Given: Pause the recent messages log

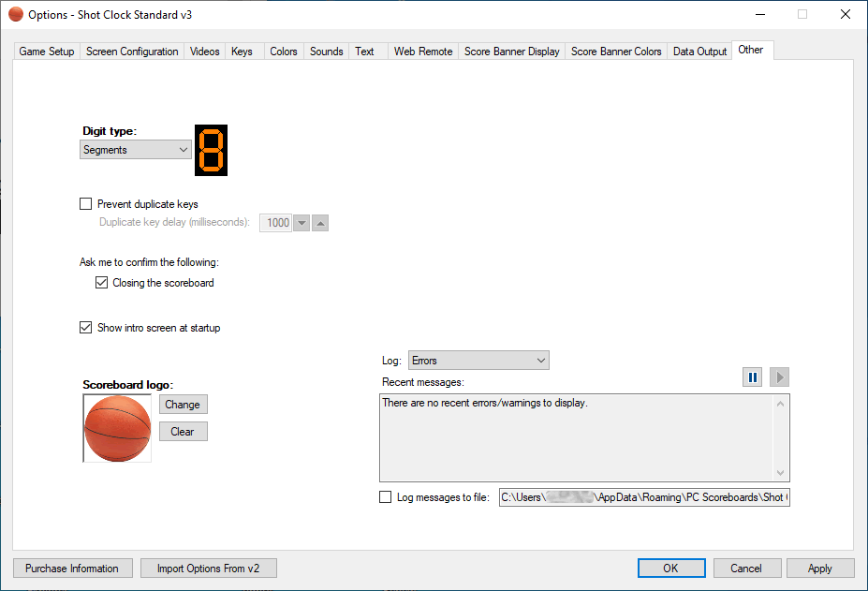Looking at the screenshot, I should (752, 377).
